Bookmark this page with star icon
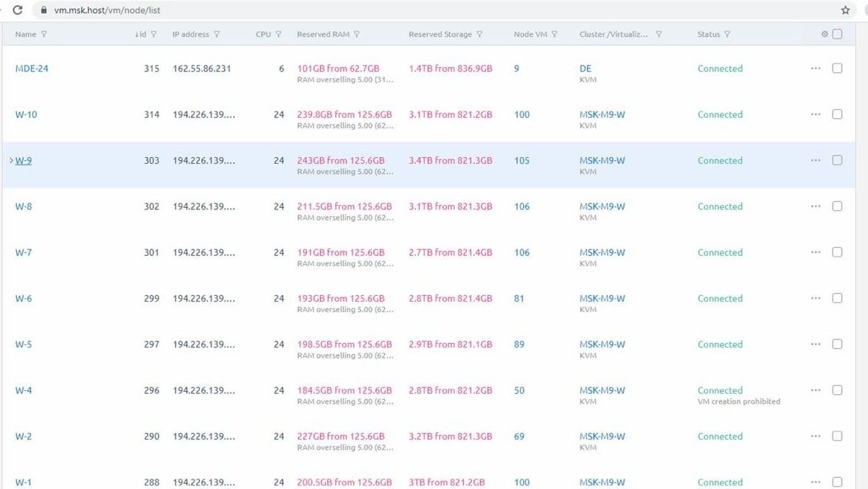868x489 pixels. click(845, 10)
